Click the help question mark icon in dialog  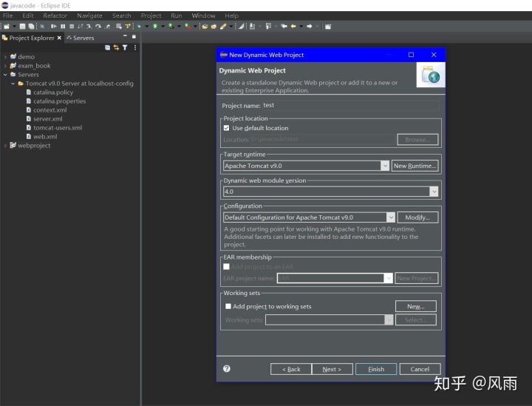227,369
